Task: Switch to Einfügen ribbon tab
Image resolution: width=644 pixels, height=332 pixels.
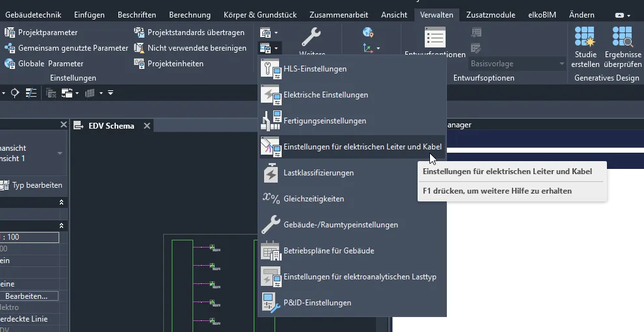Action: (x=89, y=15)
